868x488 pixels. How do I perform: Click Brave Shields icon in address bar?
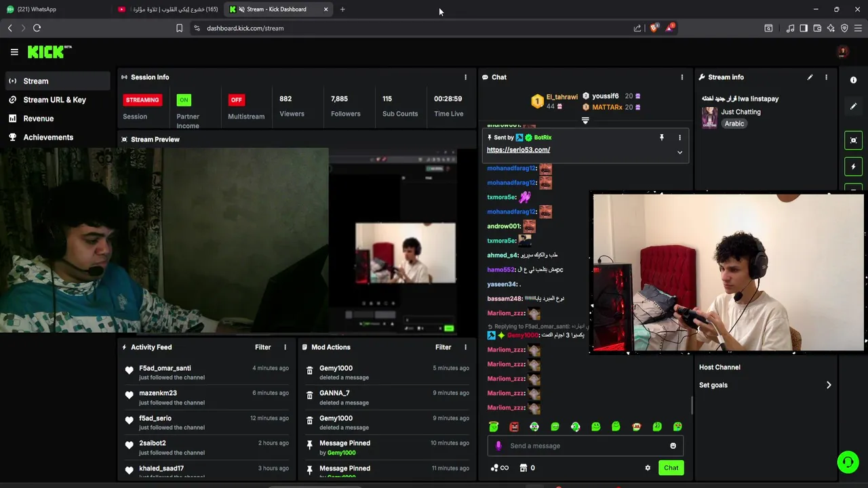(654, 28)
